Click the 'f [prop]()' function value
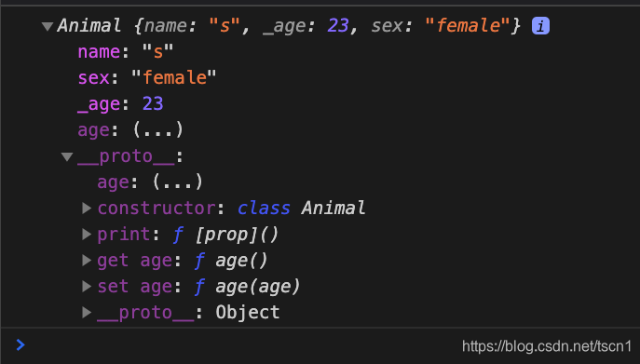 click(225, 235)
